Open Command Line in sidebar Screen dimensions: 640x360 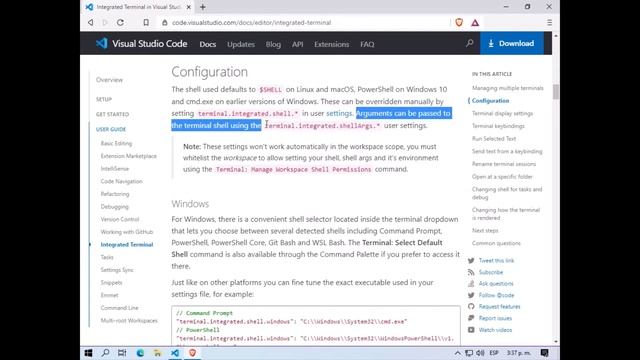tap(120, 308)
